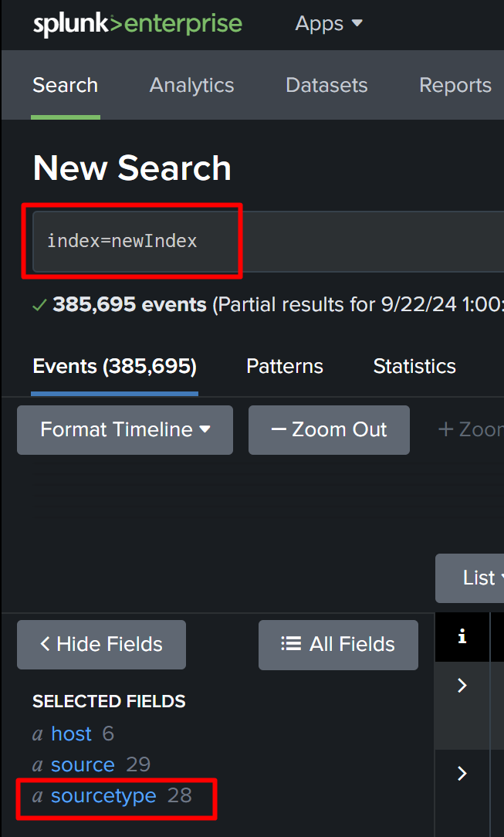Viewport: 504px width, 837px height.
Task: Switch to the Patterns tab
Action: coord(284,366)
